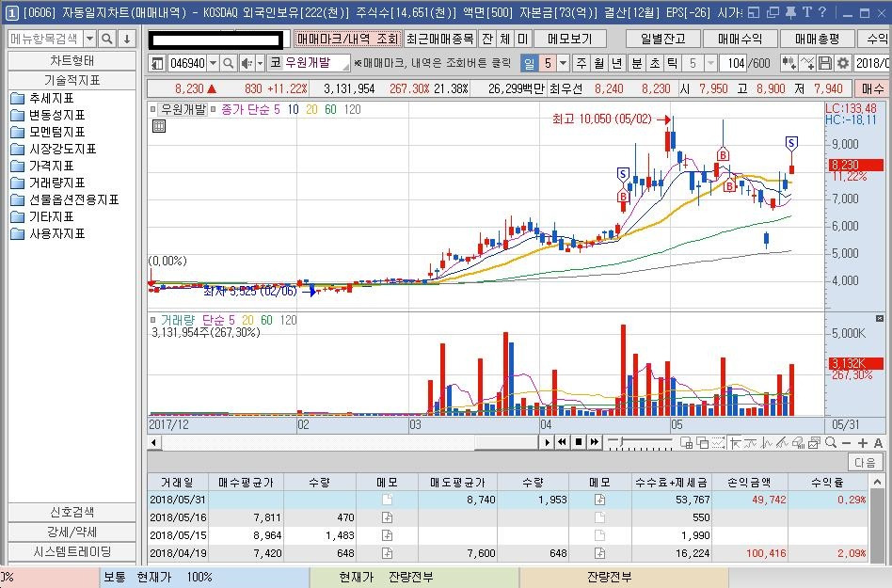Click 매매수익 button
The image size is (892, 588).
pyautogui.click(x=740, y=39)
